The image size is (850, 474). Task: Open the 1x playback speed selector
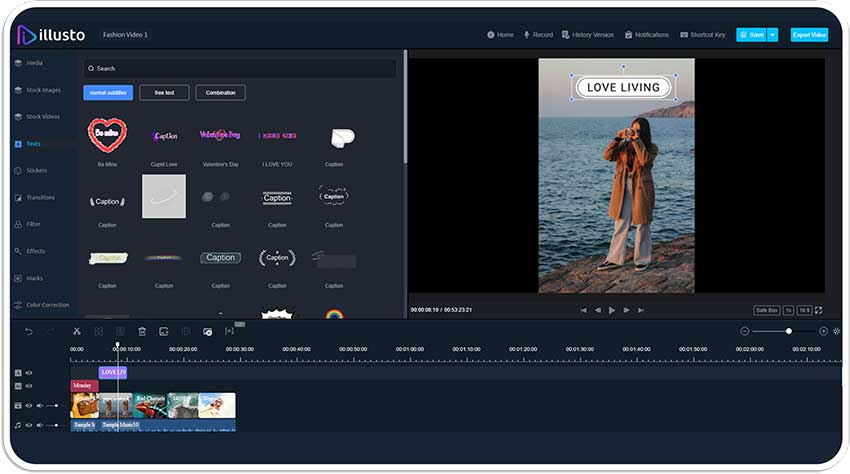788,310
